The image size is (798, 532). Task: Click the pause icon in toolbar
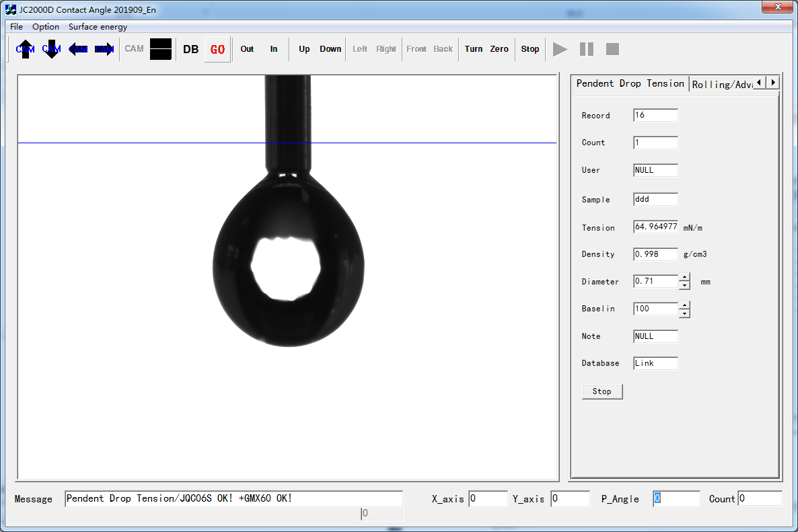click(x=587, y=49)
